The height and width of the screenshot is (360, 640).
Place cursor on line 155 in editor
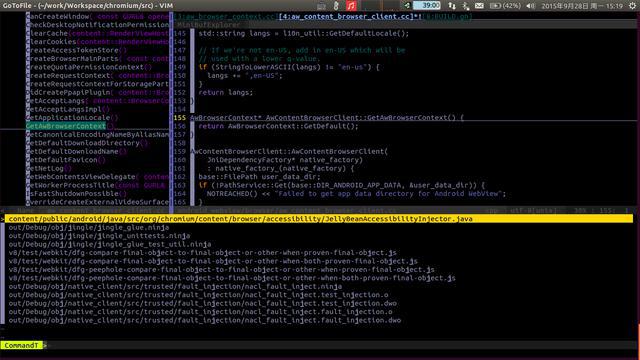327,118
